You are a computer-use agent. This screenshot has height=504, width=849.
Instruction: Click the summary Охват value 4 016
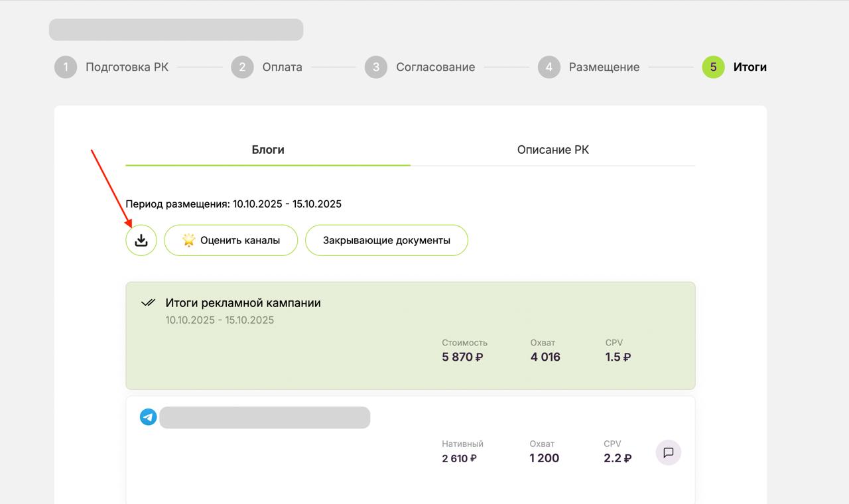(x=545, y=357)
